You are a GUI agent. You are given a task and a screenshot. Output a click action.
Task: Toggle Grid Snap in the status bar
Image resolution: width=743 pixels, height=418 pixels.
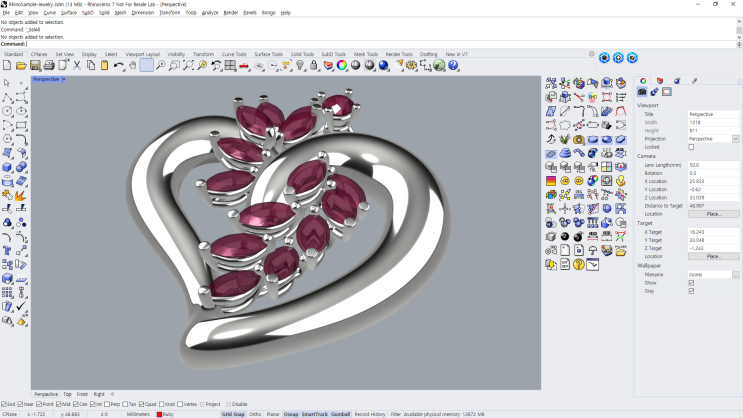(233, 414)
